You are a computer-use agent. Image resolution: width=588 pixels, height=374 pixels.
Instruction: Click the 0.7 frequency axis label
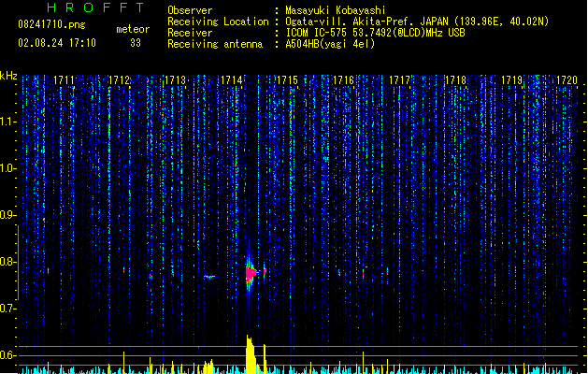[7, 309]
